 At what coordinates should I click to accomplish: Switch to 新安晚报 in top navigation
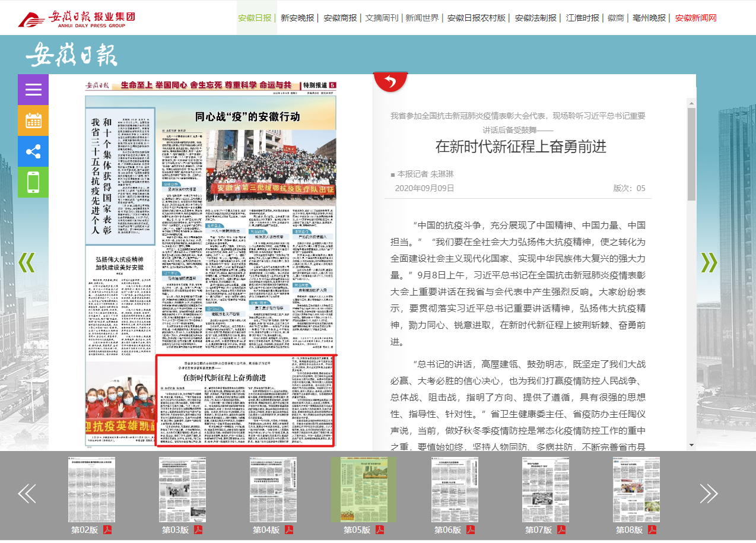click(x=297, y=18)
